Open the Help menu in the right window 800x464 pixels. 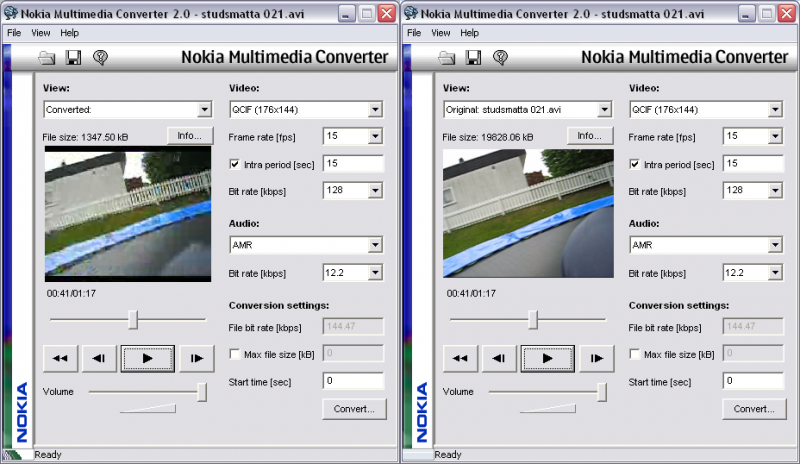tap(469, 33)
